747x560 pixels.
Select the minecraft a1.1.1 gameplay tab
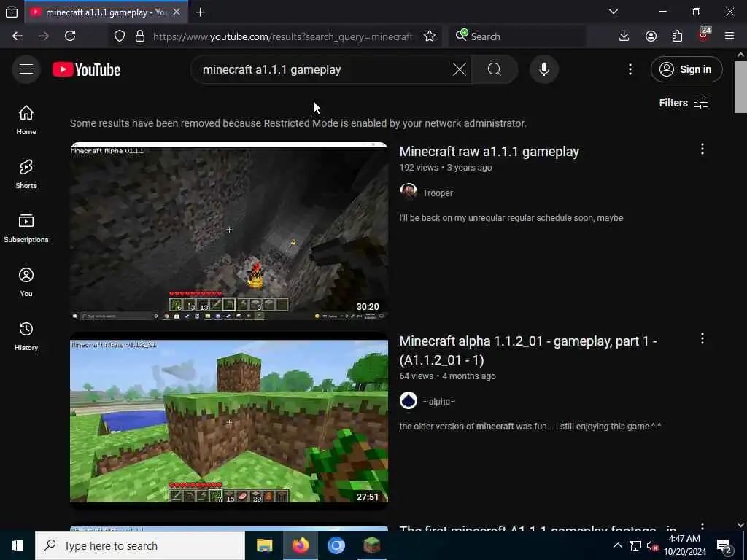106,12
